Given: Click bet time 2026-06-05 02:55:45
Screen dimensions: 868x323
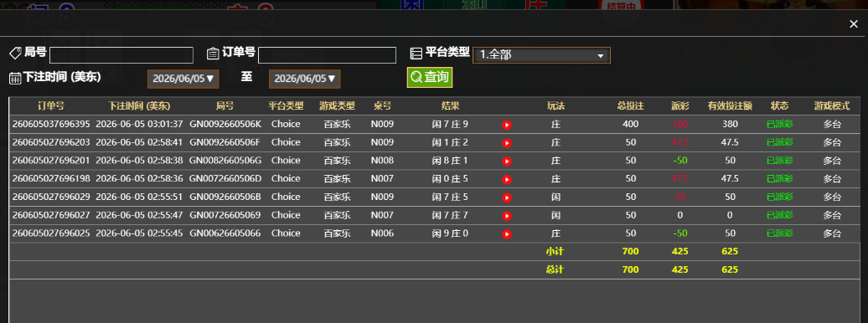Looking at the screenshot, I should 139,233.
